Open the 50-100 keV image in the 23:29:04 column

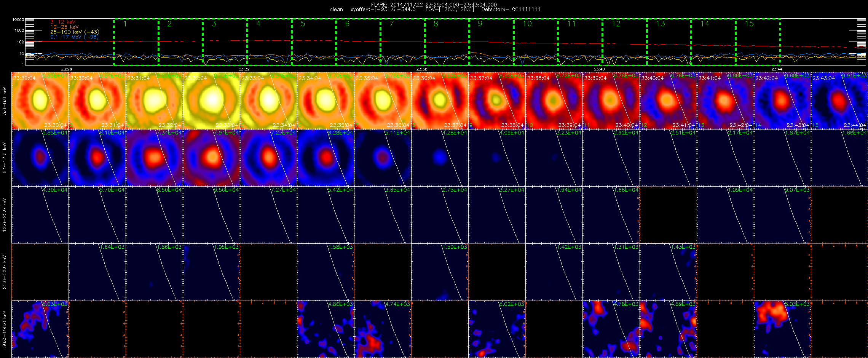40,329
